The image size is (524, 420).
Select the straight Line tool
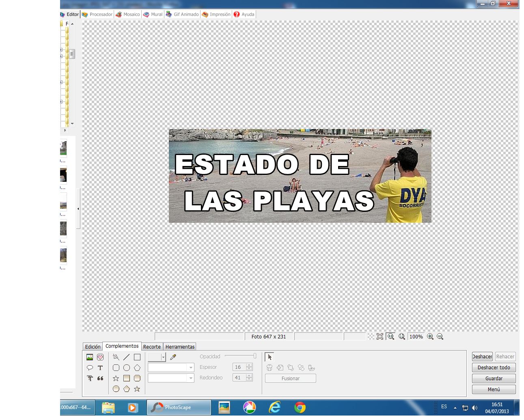tap(127, 357)
